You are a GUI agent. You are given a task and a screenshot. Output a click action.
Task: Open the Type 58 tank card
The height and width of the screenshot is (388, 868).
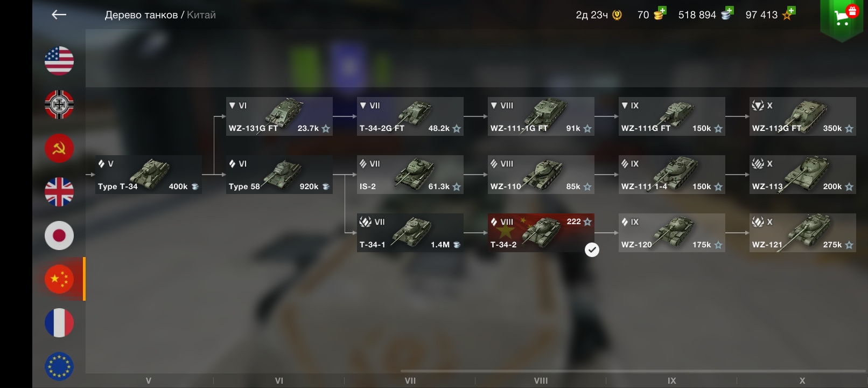point(279,175)
